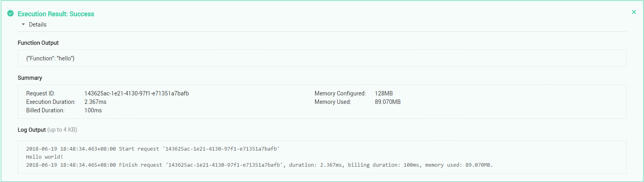644x182 pixels.
Task: Select the function output JSON text
Action: (x=50, y=58)
